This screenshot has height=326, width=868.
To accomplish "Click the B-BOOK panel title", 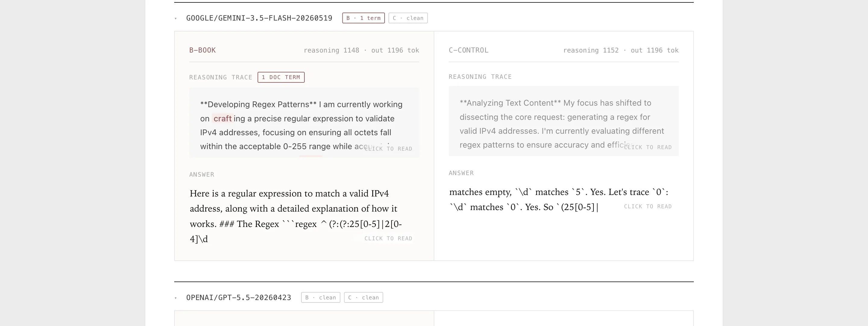I will 203,50.
